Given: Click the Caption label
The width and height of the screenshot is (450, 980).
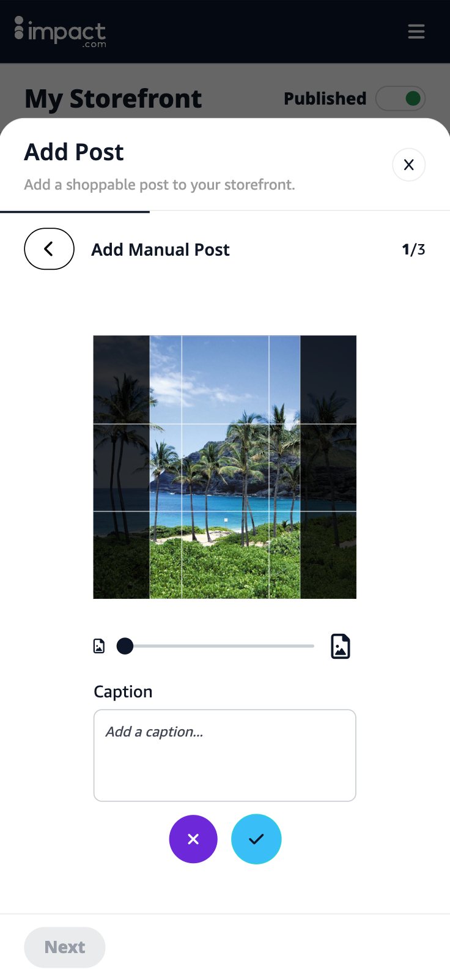Looking at the screenshot, I should pos(123,692).
